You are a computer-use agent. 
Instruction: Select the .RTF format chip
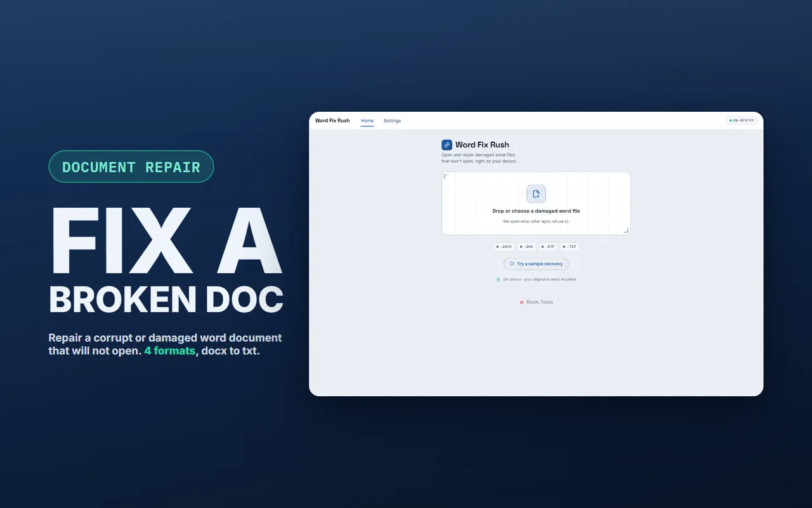point(548,246)
